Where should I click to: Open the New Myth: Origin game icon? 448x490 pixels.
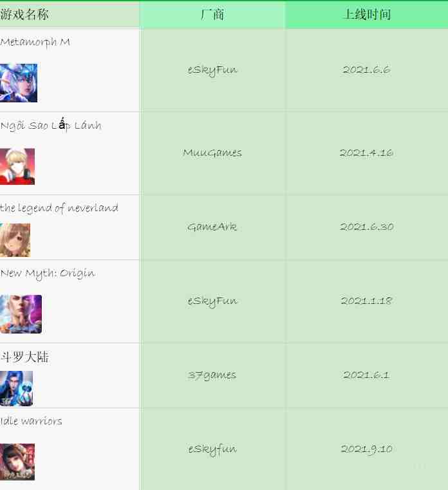(x=21, y=314)
